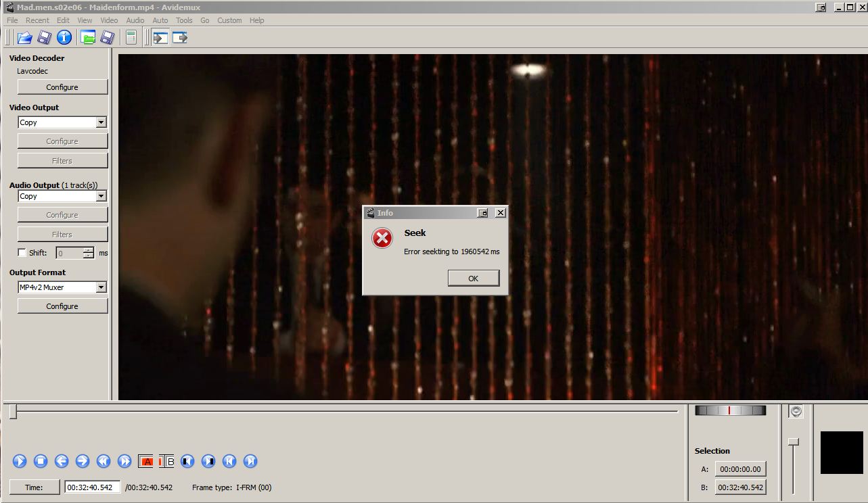Screen dimensions: 868x503
Task: Set selection marker B
Action: tap(166, 461)
